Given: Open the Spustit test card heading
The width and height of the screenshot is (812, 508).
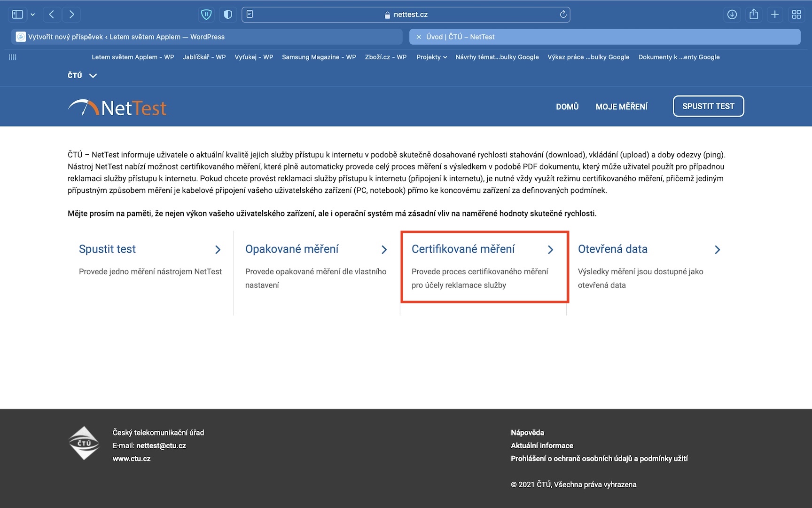Looking at the screenshot, I should tap(107, 249).
